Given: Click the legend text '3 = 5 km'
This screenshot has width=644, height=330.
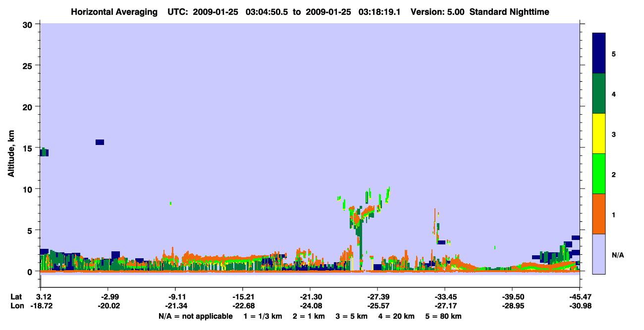Looking at the screenshot, I should (x=352, y=316).
